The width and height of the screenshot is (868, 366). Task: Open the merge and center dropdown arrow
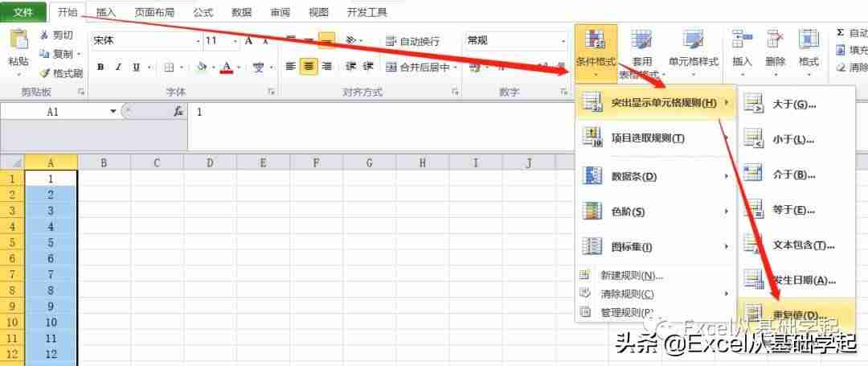pos(455,68)
